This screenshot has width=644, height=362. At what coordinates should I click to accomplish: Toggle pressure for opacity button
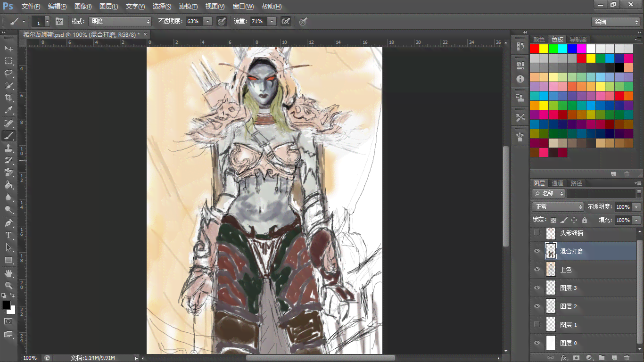(222, 21)
